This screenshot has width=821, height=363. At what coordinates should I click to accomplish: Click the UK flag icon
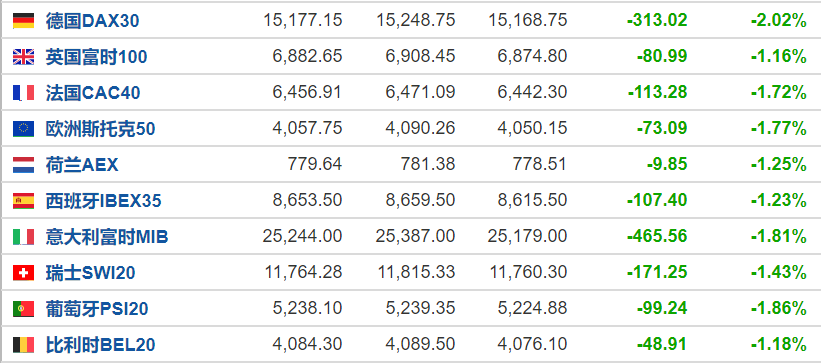24,57
